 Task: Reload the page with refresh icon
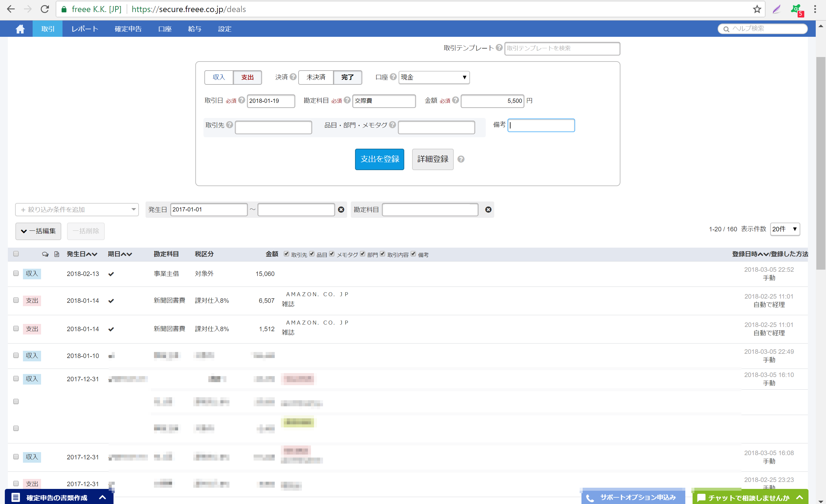point(45,9)
